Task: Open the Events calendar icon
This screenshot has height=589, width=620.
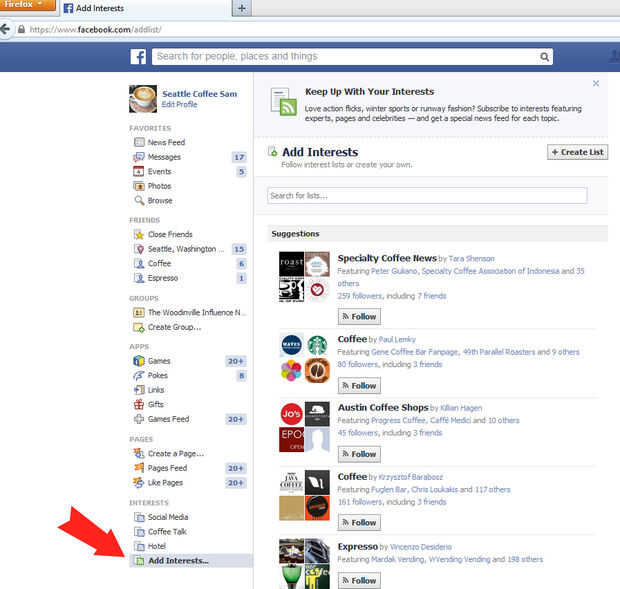Action: (139, 172)
